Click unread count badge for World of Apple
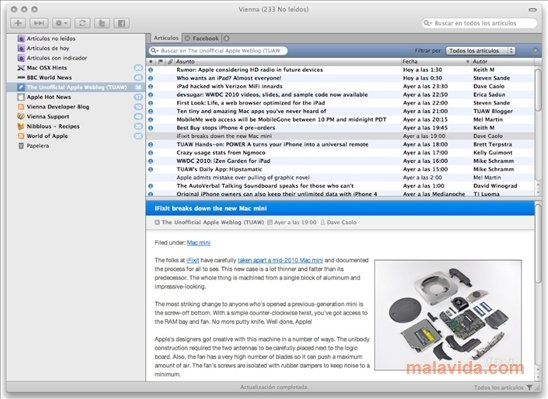This screenshot has width=548, height=399. tap(138, 136)
